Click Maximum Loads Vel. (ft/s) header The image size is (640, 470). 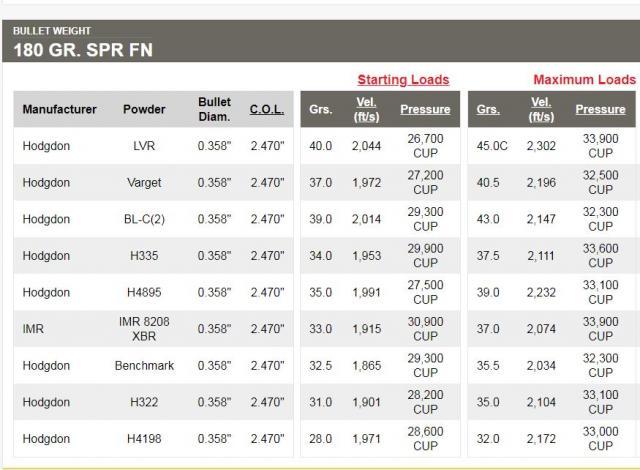[541, 109]
